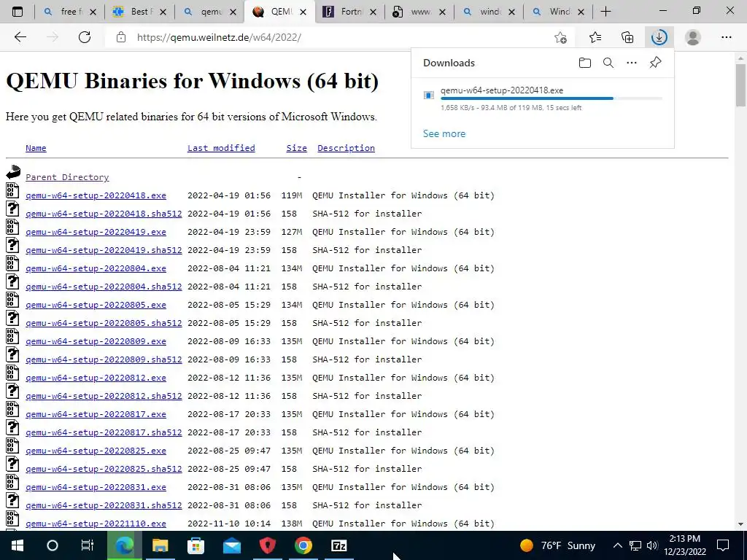Download qemu-w64-setup-20220805.exe
The image size is (747, 560).
point(96,305)
